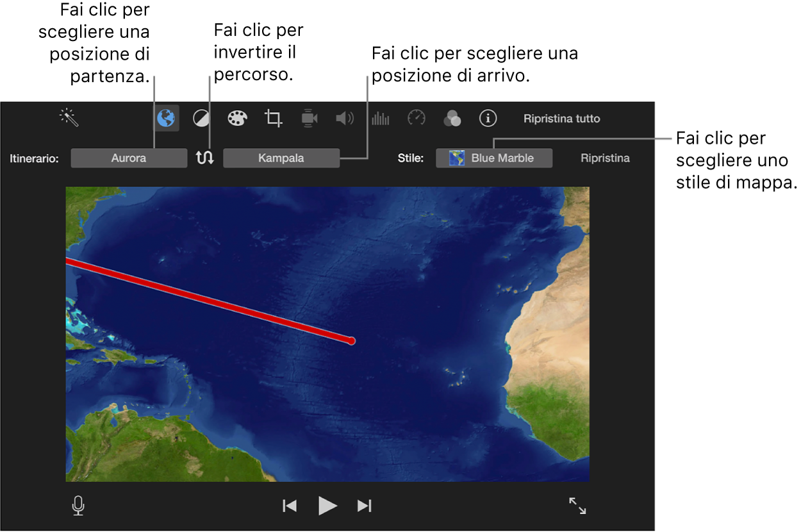Skip to next clip
This screenshot has height=532, width=801.
click(365, 506)
